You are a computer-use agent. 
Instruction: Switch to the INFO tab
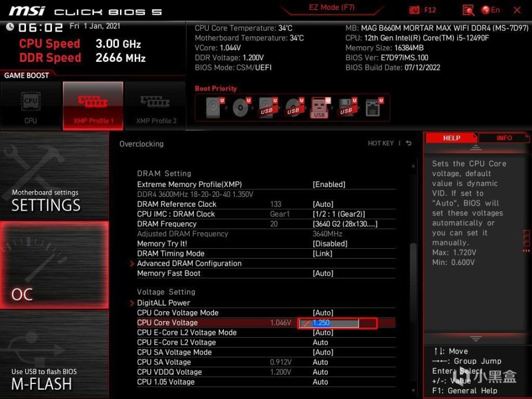[504, 138]
